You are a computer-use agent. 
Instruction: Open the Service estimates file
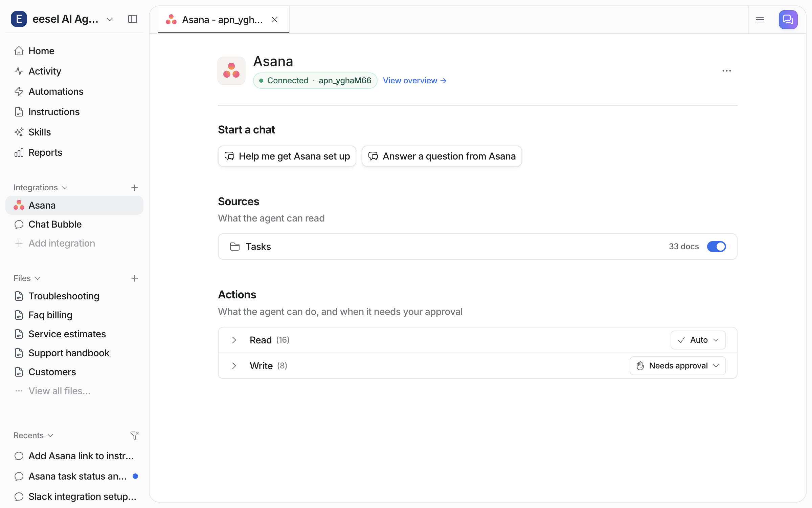tap(74, 334)
